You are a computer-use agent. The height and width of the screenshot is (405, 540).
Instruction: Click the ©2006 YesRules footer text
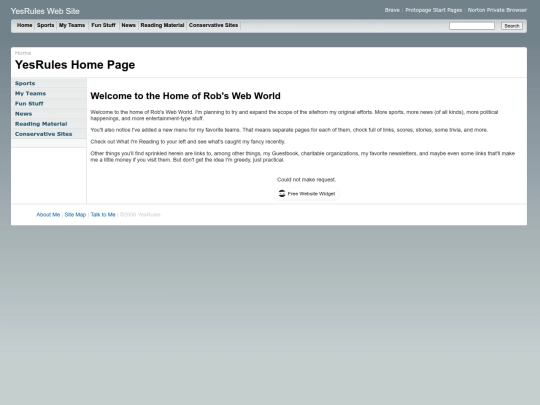pos(140,215)
